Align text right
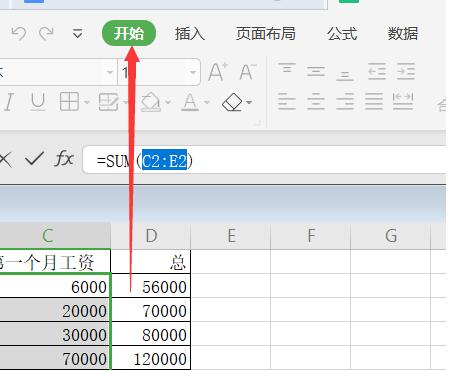450x371 pixels. point(345,101)
